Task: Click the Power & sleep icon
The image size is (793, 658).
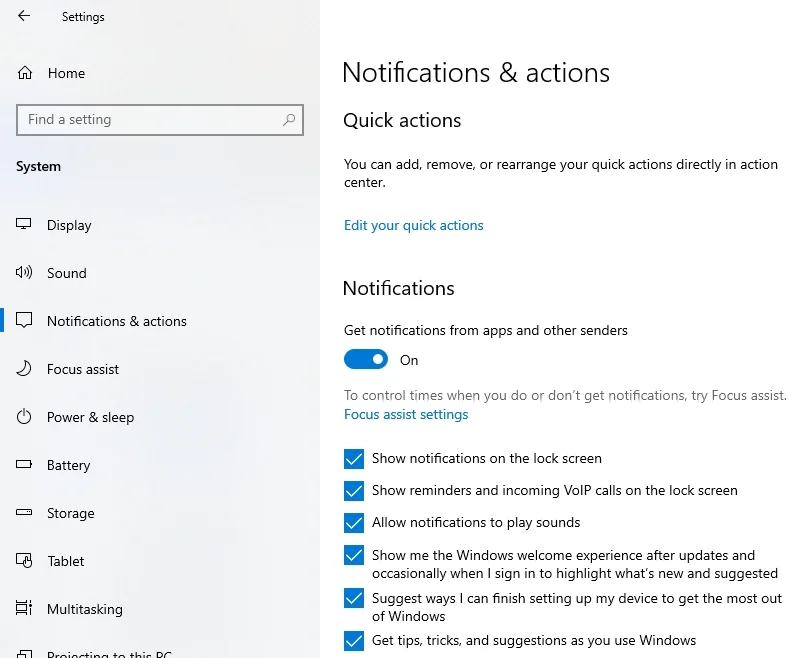Action: pyautogui.click(x=24, y=417)
